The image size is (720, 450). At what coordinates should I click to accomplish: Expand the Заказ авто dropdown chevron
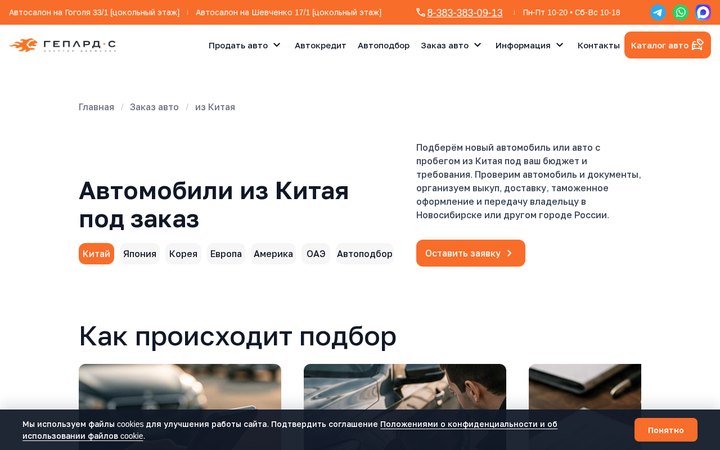478,45
